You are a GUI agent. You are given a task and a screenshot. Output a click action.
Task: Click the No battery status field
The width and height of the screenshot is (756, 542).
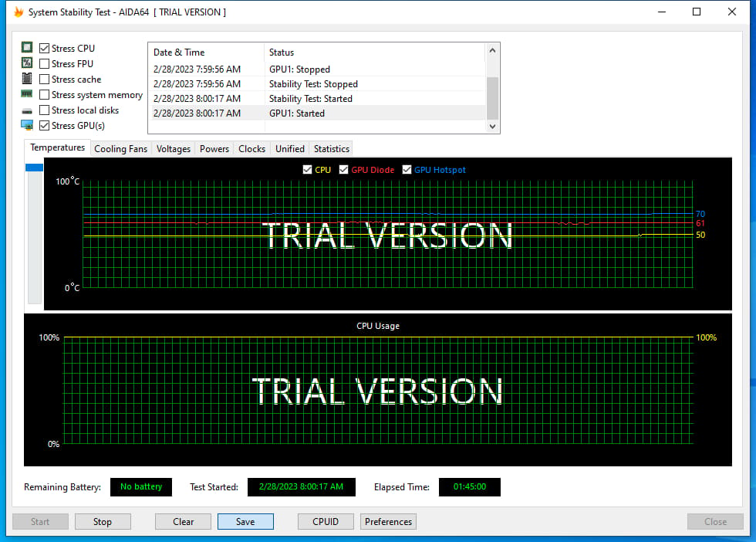coord(141,487)
